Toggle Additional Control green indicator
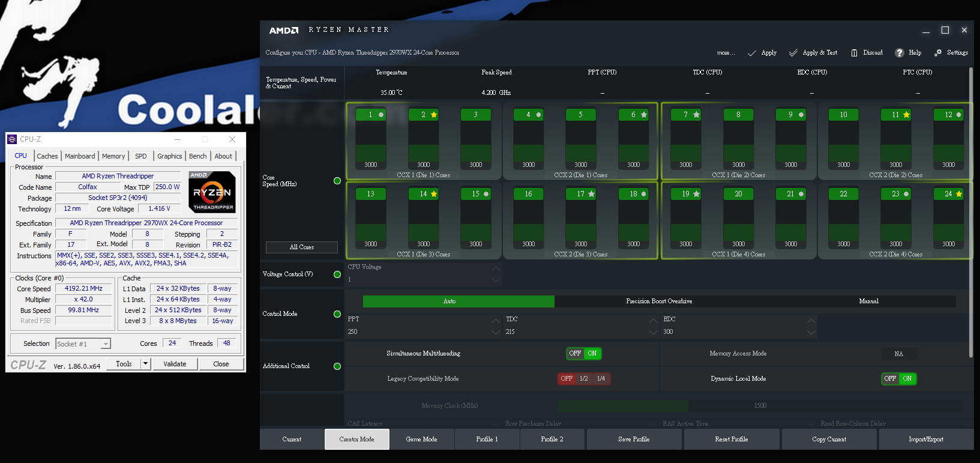Viewport: 980px width, 463px height. [x=337, y=366]
